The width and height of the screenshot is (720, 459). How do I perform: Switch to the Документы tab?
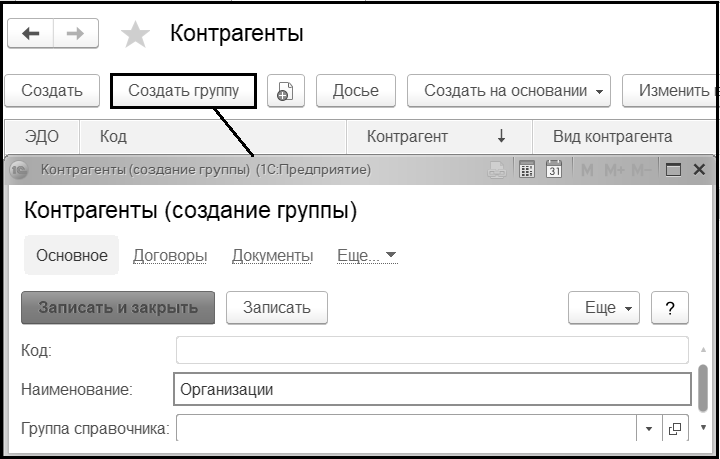[272, 255]
